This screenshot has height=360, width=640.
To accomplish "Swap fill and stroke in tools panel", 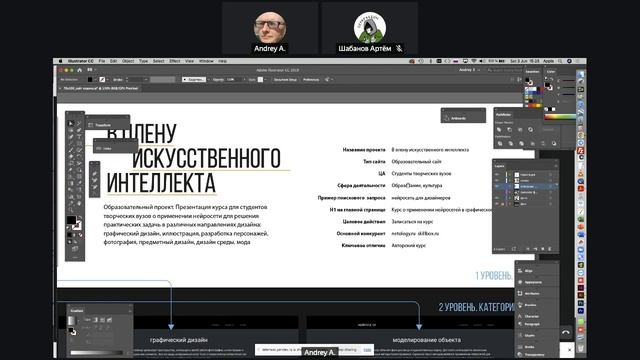I will (x=80, y=218).
